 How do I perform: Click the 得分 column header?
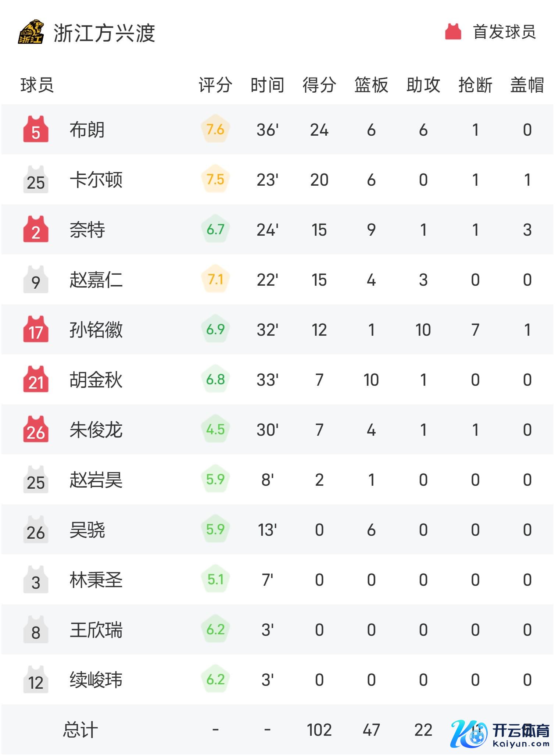[x=319, y=85]
